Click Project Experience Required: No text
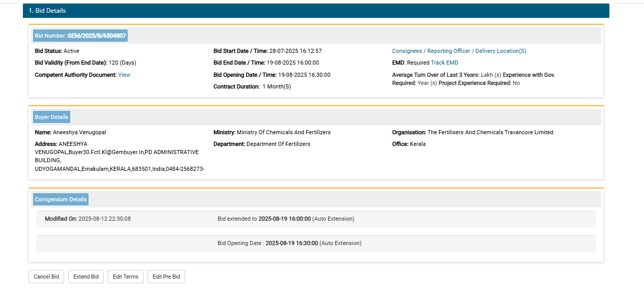 click(x=479, y=83)
